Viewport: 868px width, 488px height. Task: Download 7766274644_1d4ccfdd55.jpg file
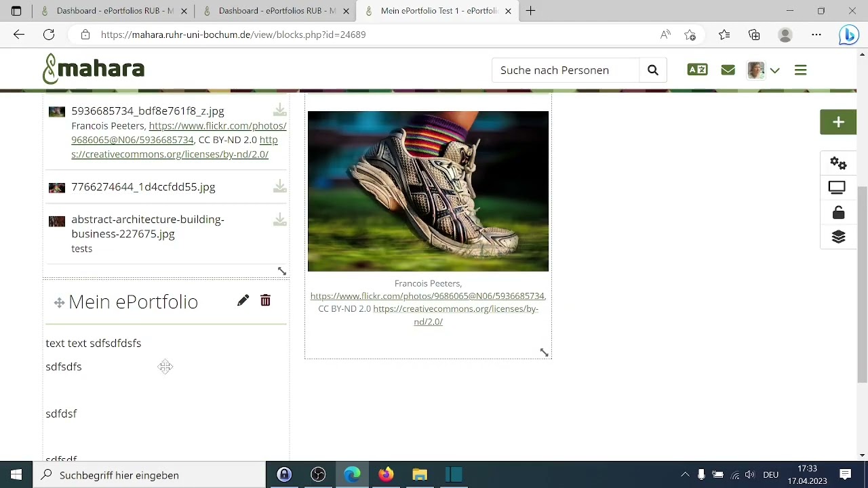point(279,186)
